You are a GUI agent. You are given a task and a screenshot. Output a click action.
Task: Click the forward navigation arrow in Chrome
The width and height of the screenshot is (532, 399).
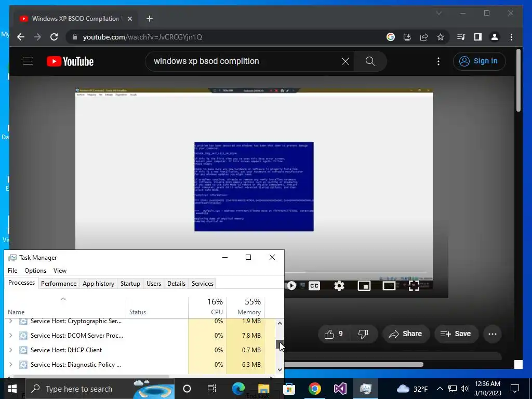[37, 37]
